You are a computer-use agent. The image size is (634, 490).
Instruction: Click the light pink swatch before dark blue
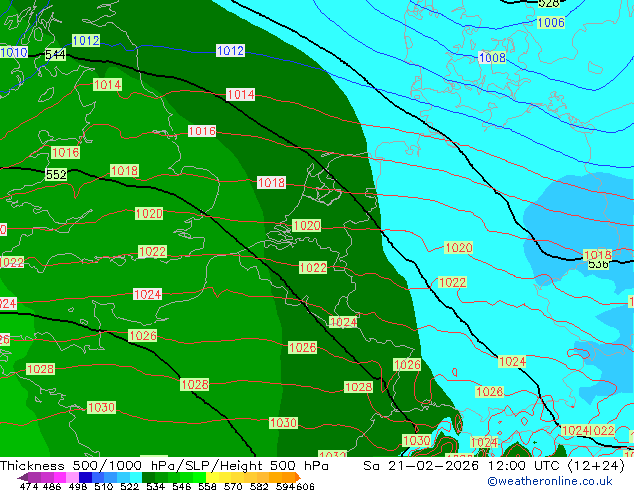coord(72,477)
